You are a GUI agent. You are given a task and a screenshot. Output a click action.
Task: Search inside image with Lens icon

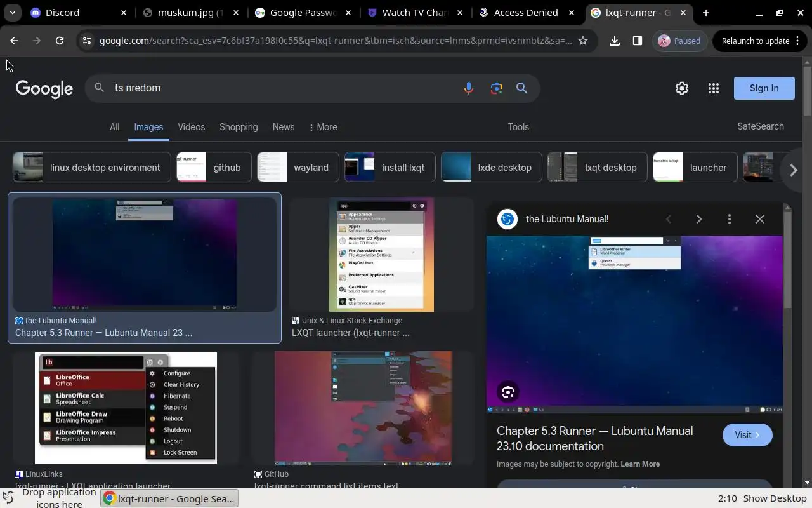pos(508,392)
